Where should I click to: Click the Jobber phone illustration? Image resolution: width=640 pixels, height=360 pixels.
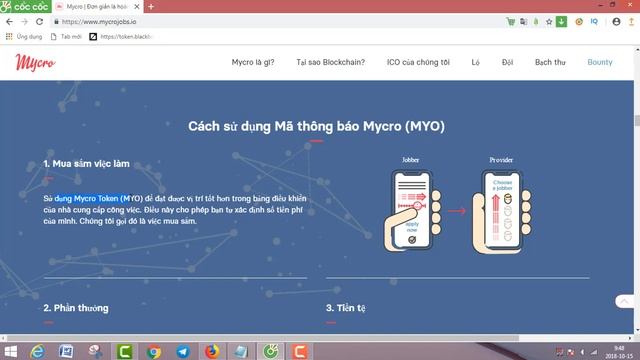(412, 211)
